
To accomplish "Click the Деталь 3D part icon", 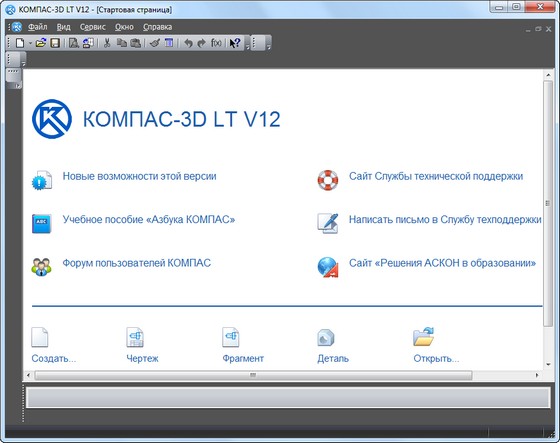I will [x=326, y=337].
